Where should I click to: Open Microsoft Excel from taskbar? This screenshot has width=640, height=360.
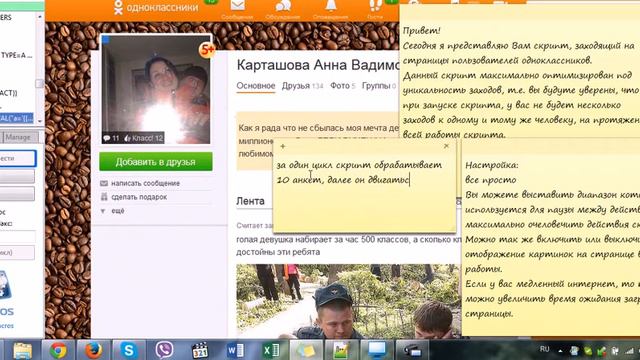(x=271, y=350)
